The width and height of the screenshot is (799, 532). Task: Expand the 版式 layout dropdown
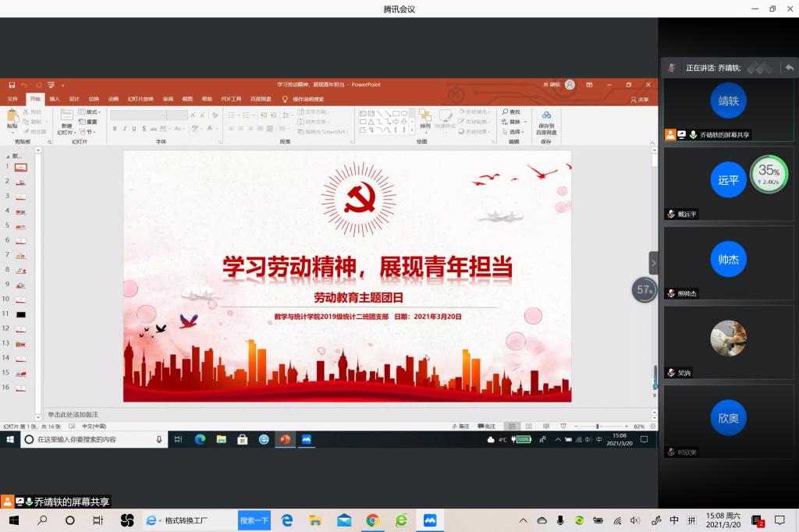[88, 112]
